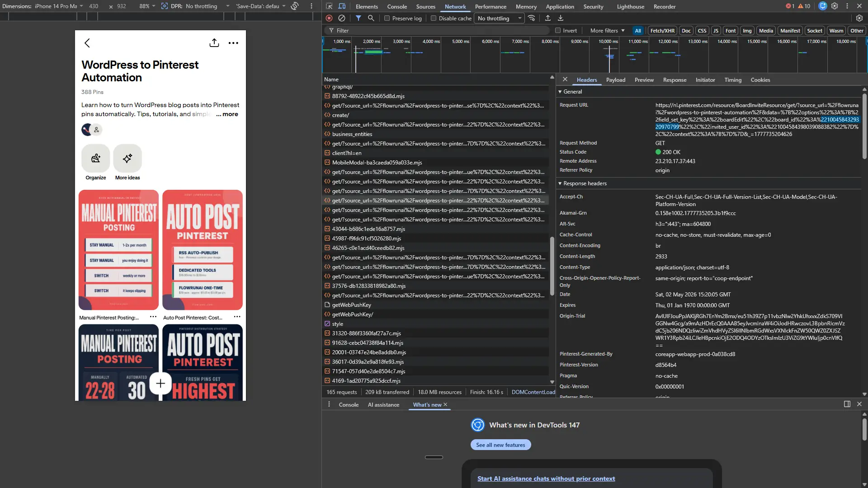
Task: Open Start AI assistance chats link
Action: 546,479
